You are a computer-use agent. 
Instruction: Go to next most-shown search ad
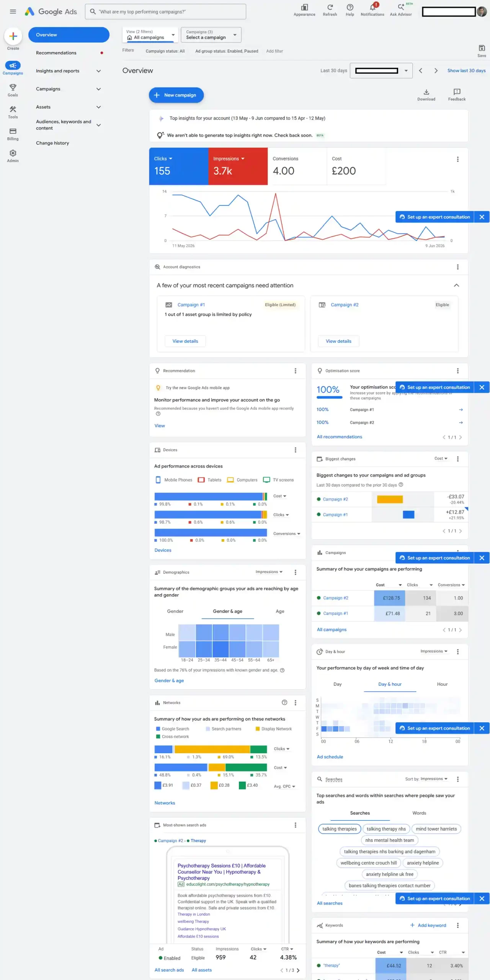click(x=298, y=970)
